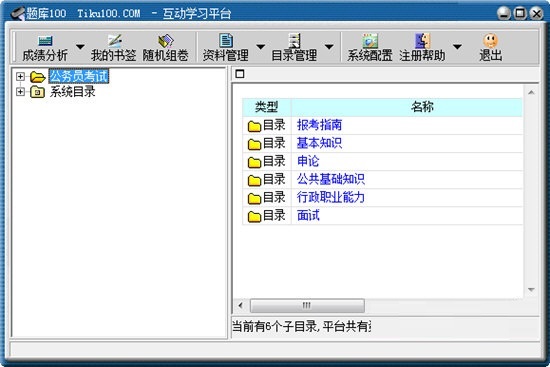
Task: Open 资料管理 material management
Action: click(x=226, y=48)
